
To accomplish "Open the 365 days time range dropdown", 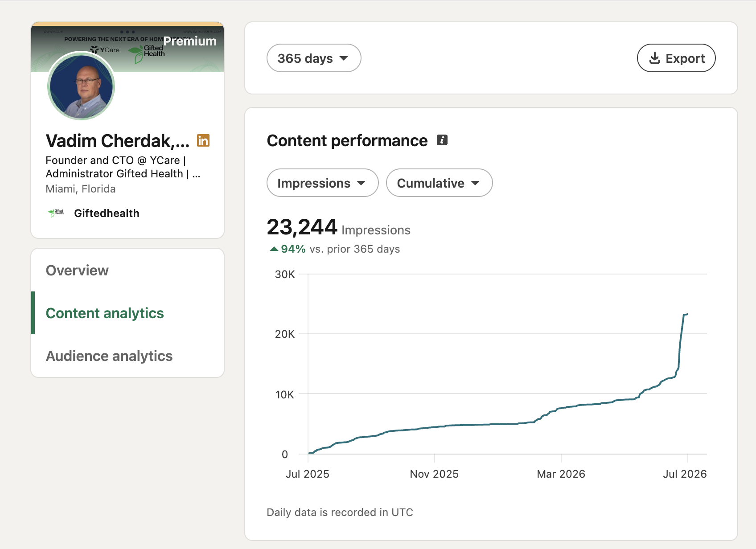I will point(314,58).
